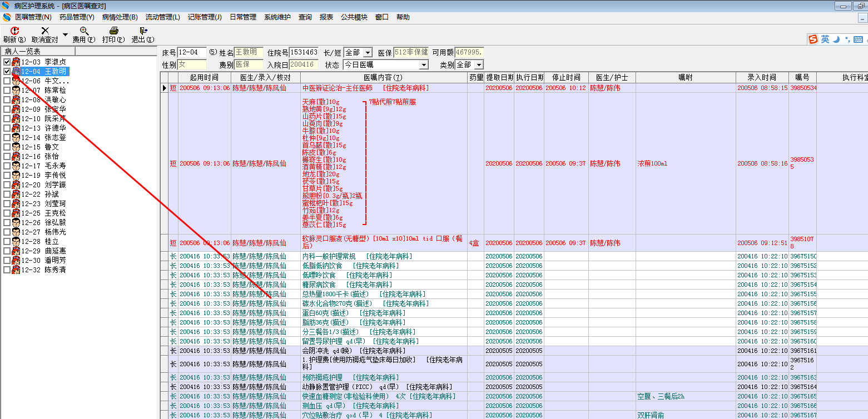
Task: Check the checkbox for bed 12-06
Action: pos(7,81)
